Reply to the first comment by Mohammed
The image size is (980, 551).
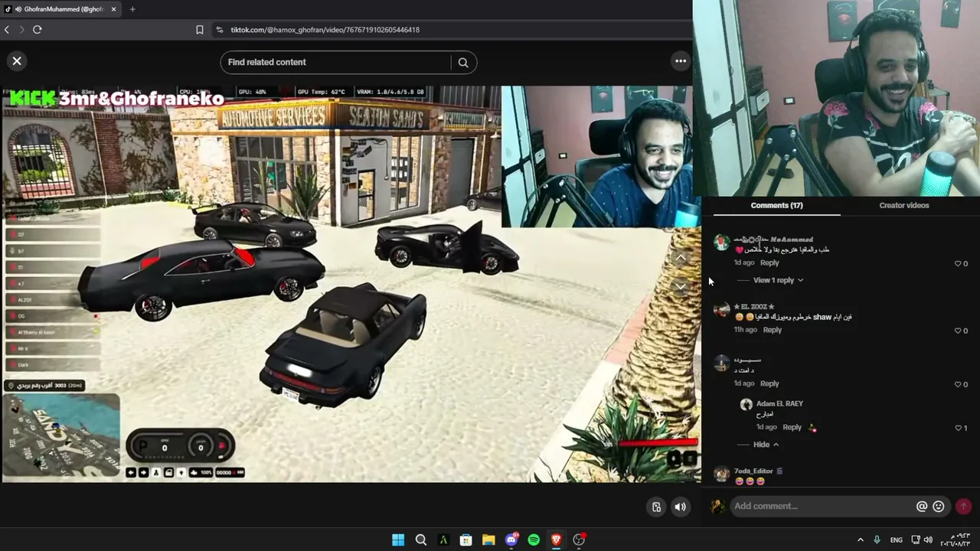point(769,262)
